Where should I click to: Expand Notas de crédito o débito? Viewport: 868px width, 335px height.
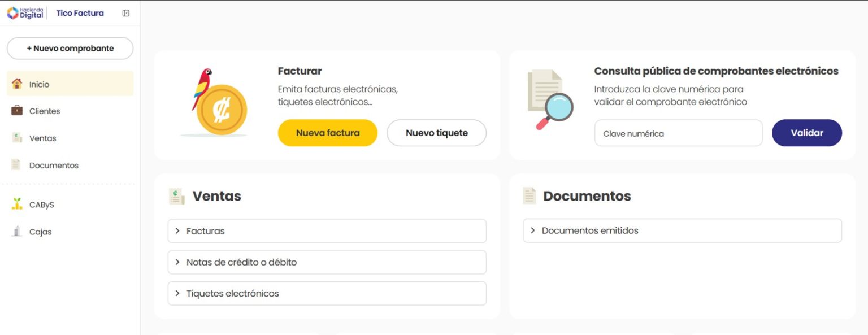(327, 262)
